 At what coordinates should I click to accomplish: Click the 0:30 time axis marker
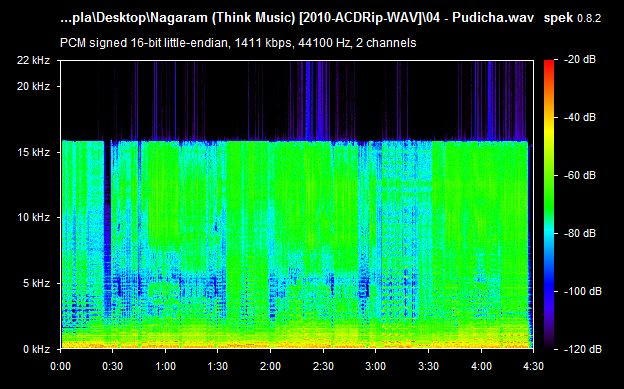(113, 366)
